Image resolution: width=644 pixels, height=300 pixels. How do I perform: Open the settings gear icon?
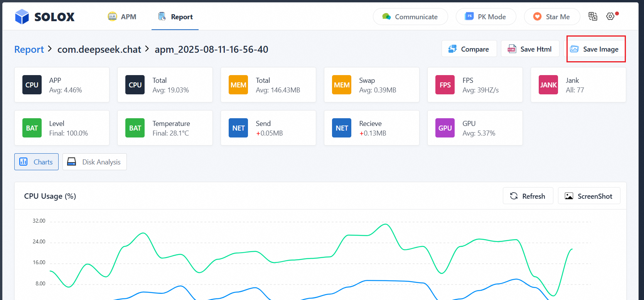(610, 17)
